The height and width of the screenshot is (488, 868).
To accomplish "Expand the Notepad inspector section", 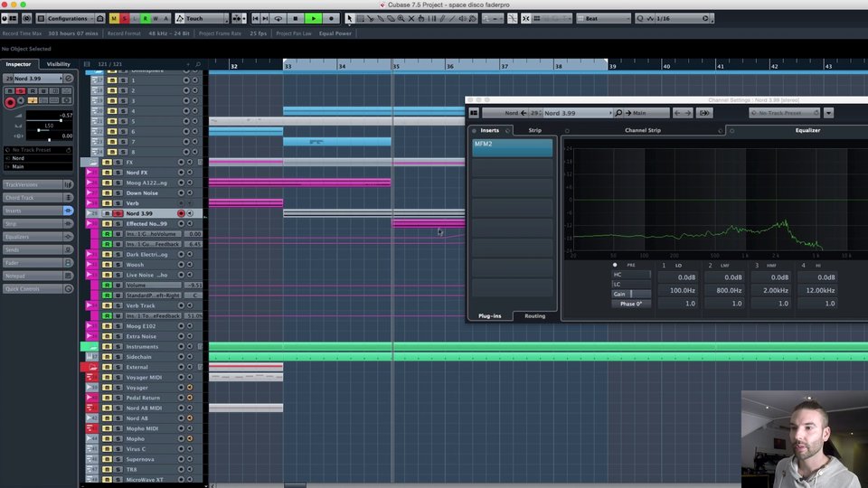I will (38, 276).
